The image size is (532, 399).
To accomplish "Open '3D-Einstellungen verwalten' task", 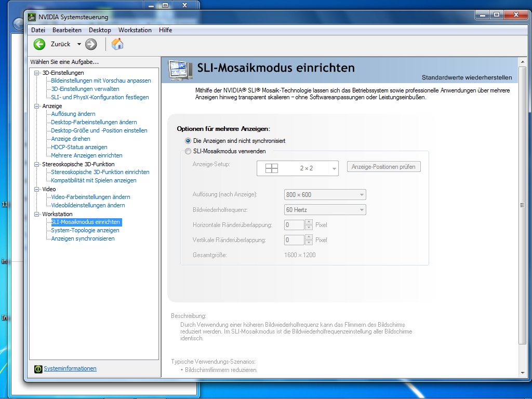I will pos(85,89).
